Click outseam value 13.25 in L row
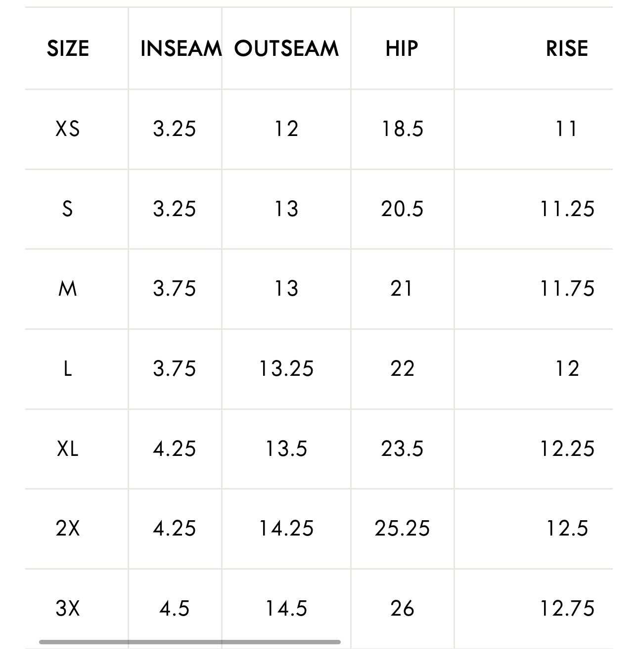Image resolution: width=638 pixels, height=672 pixels. [286, 369]
